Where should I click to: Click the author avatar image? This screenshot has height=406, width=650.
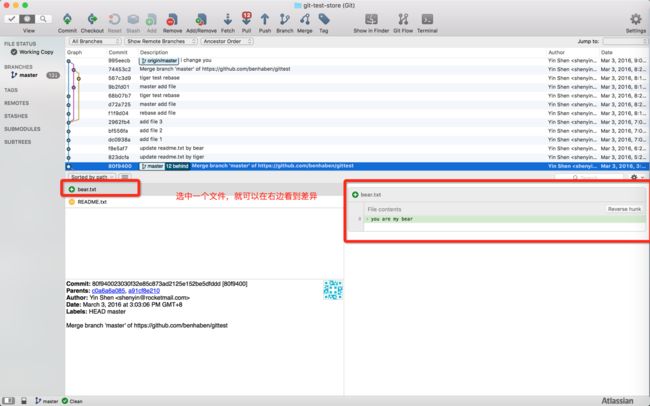333,290
